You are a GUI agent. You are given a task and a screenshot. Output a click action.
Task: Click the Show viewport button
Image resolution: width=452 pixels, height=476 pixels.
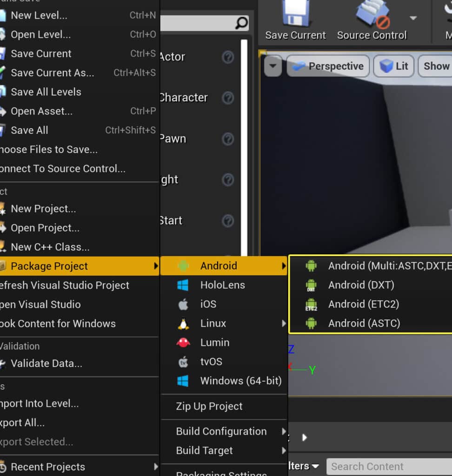[x=435, y=66]
